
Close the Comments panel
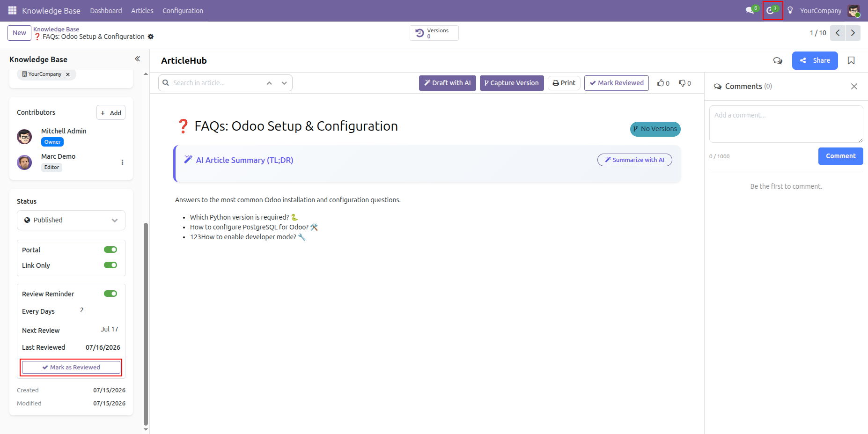[854, 86]
